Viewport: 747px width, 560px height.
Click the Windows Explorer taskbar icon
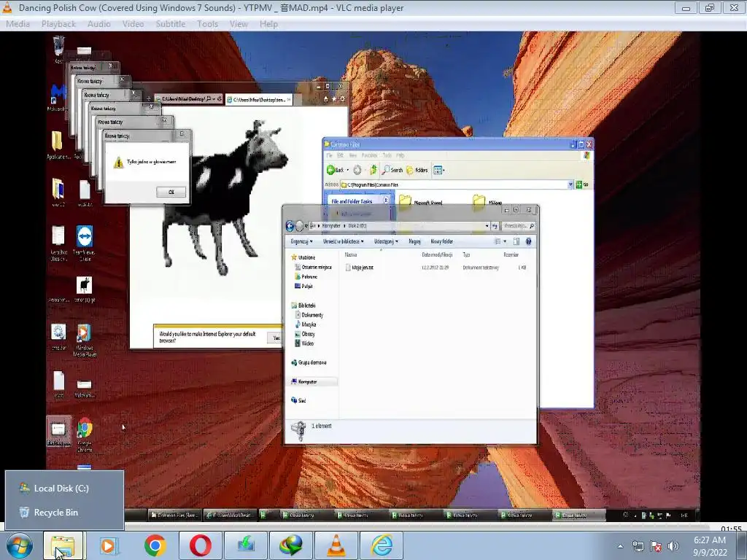click(x=63, y=545)
